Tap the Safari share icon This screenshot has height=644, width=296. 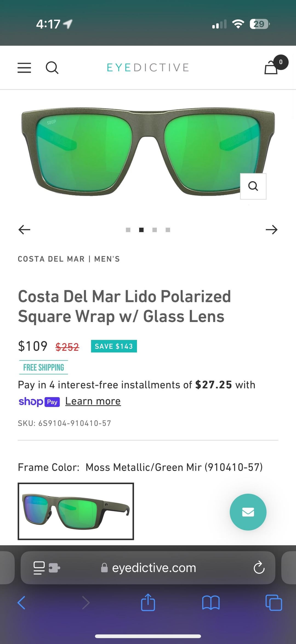coord(148,603)
